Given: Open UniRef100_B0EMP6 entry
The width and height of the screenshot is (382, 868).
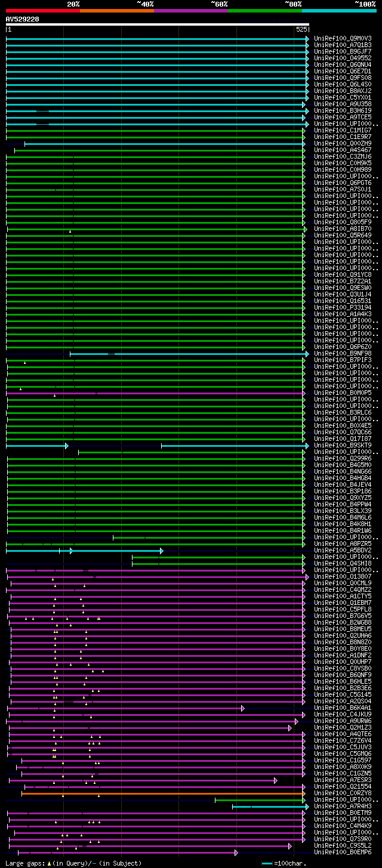Looking at the screenshot, I should 343,852.
